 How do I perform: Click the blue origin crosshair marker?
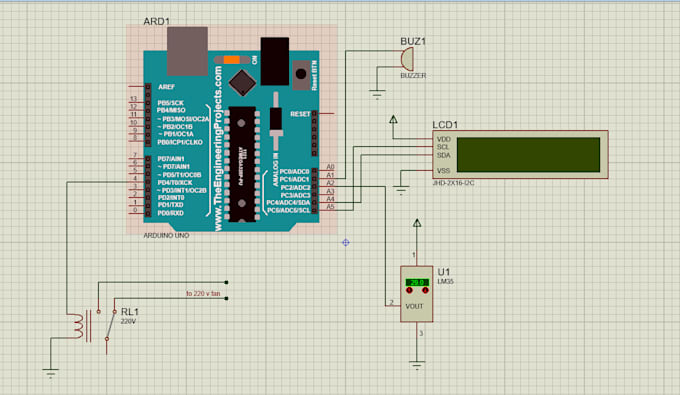point(346,242)
